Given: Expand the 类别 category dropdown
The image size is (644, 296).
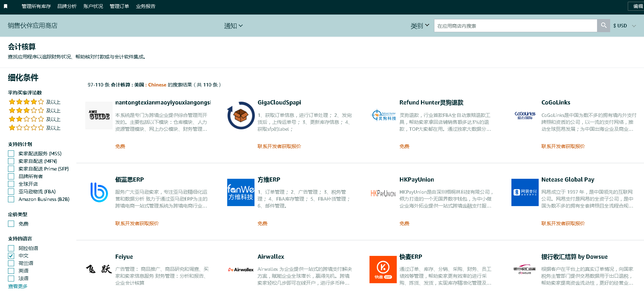Looking at the screenshot, I should (420, 26).
